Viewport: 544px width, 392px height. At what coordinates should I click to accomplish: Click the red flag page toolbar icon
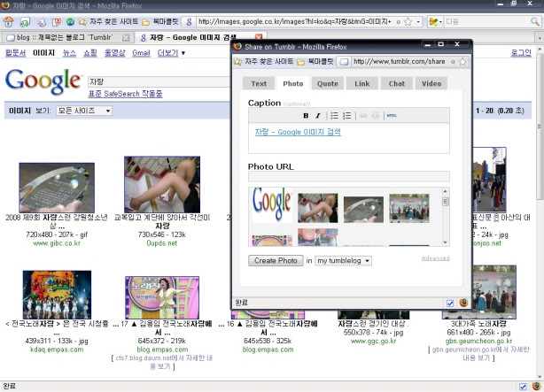56,22
